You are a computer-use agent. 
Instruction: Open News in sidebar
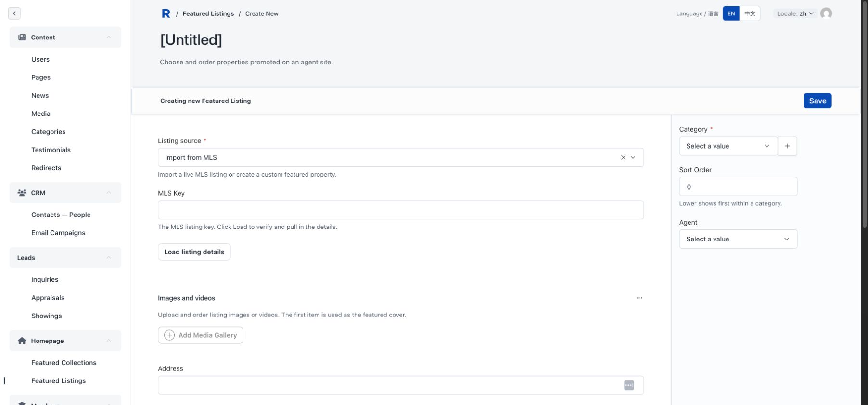tap(40, 95)
